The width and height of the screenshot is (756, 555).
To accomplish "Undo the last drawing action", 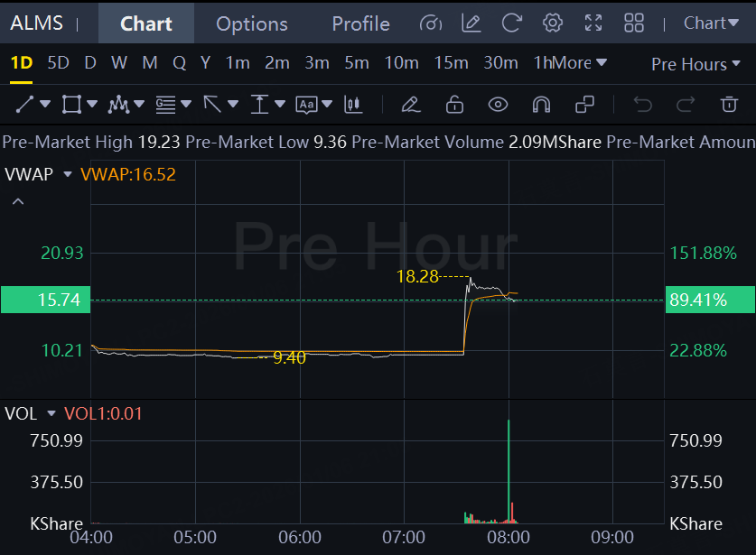I will 642,104.
